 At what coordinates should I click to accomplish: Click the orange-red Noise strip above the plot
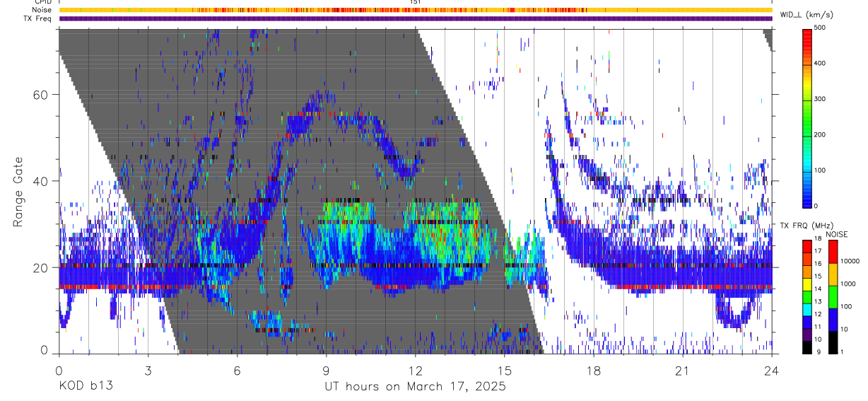[416, 10]
